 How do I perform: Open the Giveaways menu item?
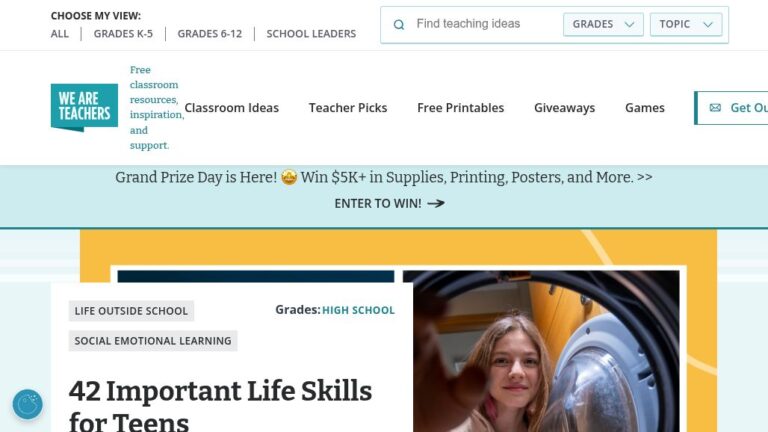[564, 108]
